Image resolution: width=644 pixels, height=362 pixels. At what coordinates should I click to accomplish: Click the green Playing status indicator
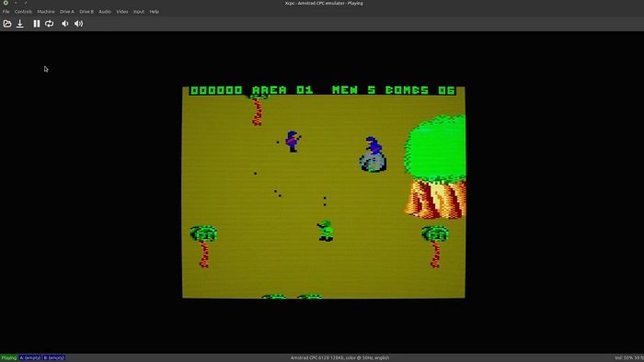pos(9,357)
